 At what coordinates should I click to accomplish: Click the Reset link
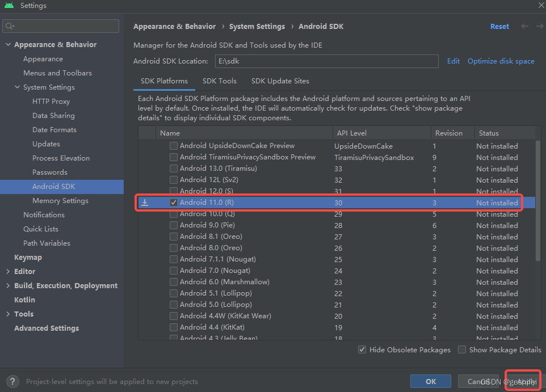(x=499, y=27)
